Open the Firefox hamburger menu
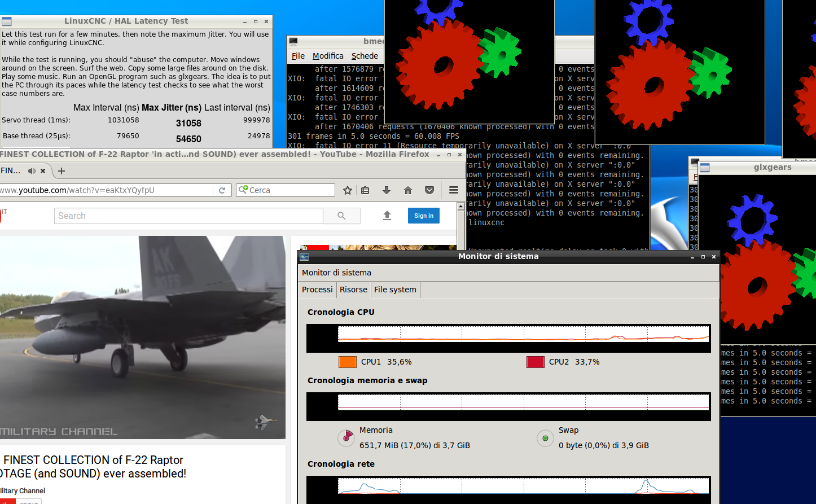Screen dimensions: 816x504 (x=454, y=190)
